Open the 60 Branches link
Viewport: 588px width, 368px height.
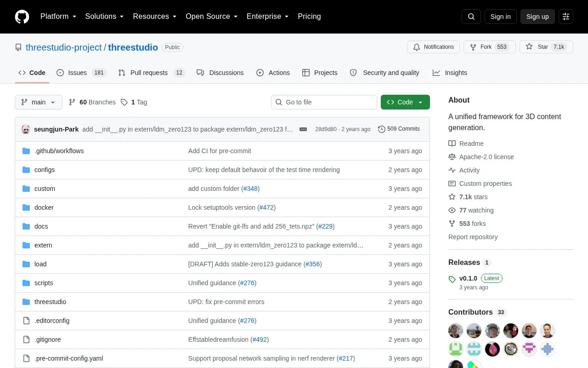coord(92,102)
